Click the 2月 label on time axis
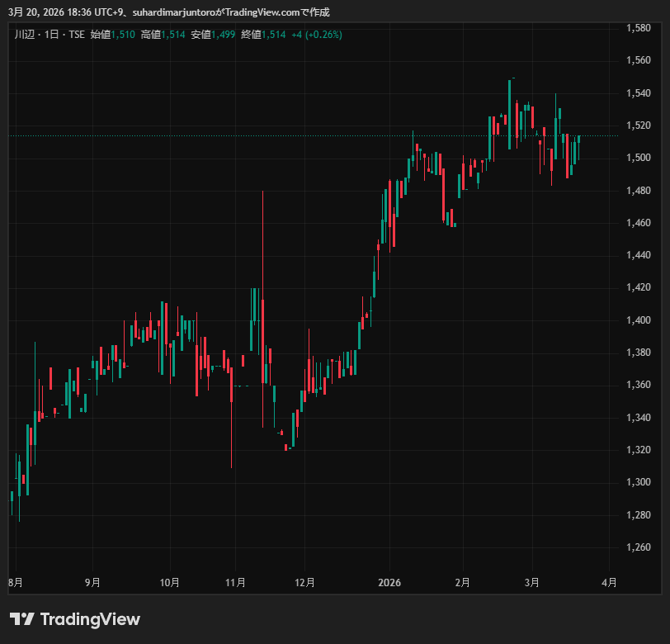Screen dimensions: 670x644 (463, 582)
